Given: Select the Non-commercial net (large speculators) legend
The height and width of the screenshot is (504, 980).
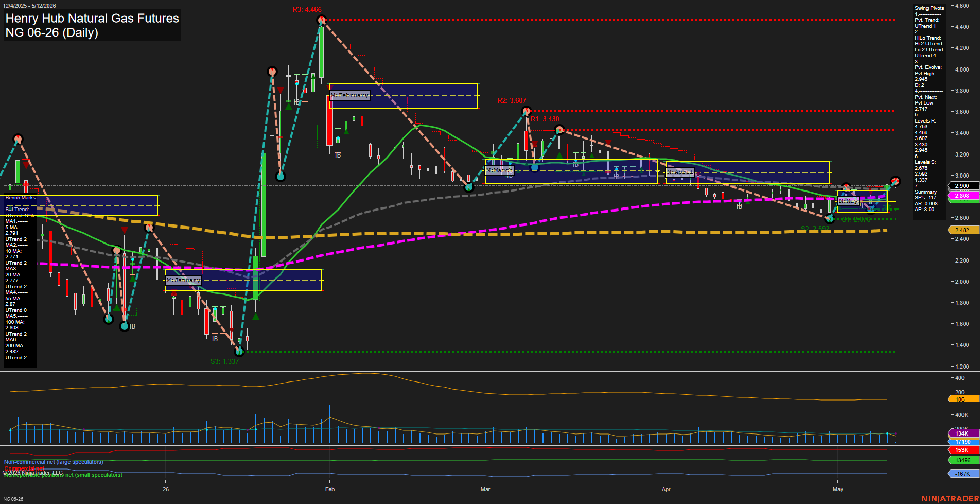Looking at the screenshot, I should (54, 462).
